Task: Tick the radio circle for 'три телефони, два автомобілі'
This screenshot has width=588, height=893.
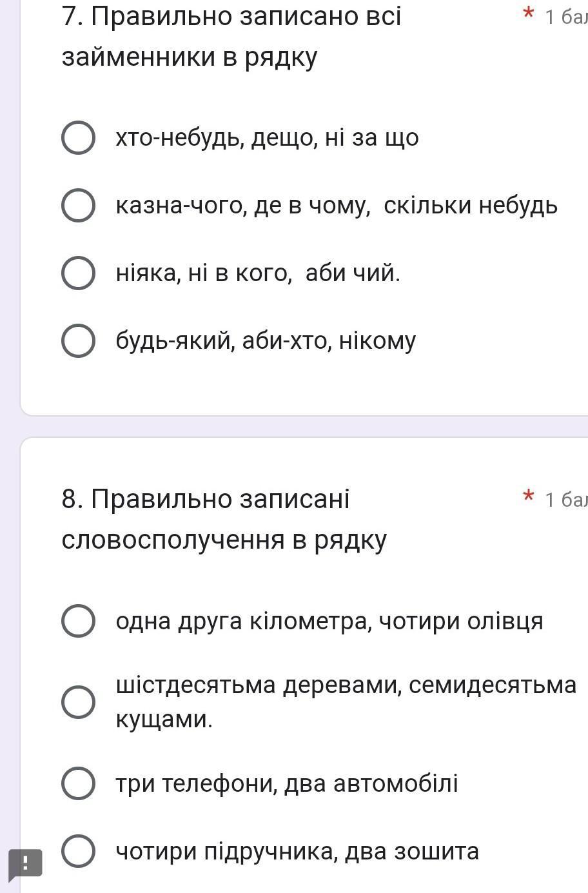Action: point(78,783)
